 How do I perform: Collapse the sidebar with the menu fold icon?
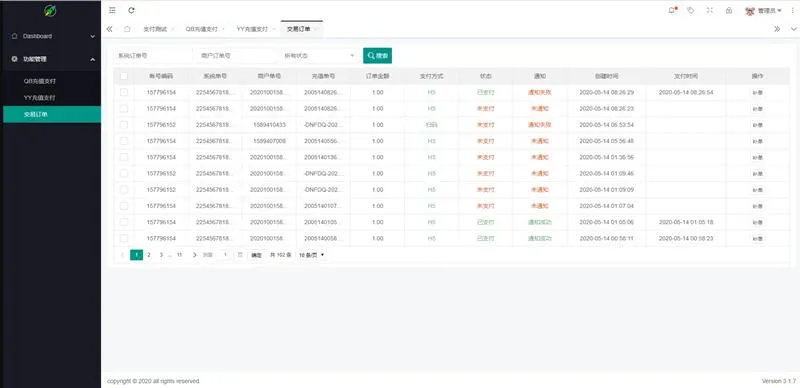112,10
